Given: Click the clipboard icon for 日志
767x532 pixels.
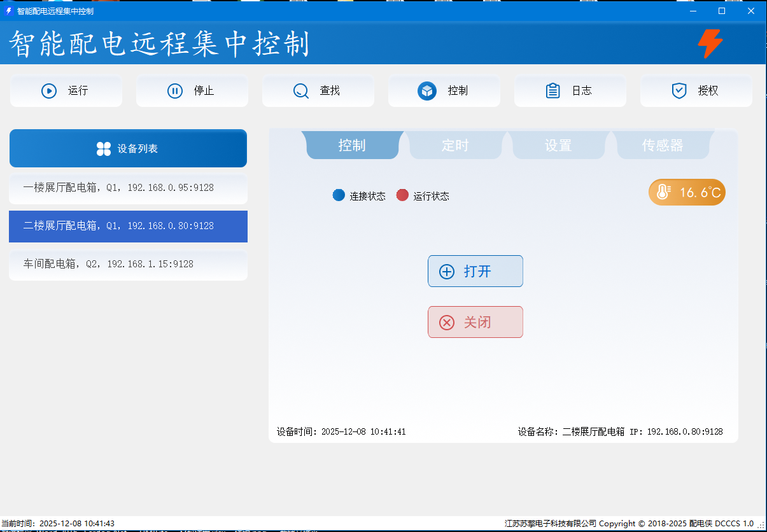Looking at the screenshot, I should 553,91.
